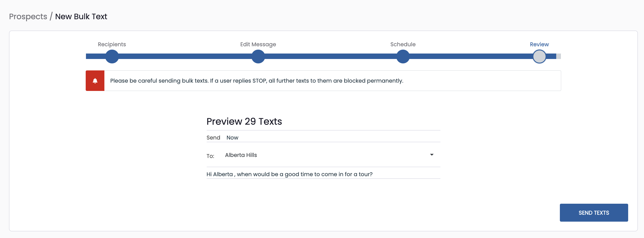Click the 'New Bulk Text' breadcrumb title
The width and height of the screenshot is (644, 238).
click(81, 17)
